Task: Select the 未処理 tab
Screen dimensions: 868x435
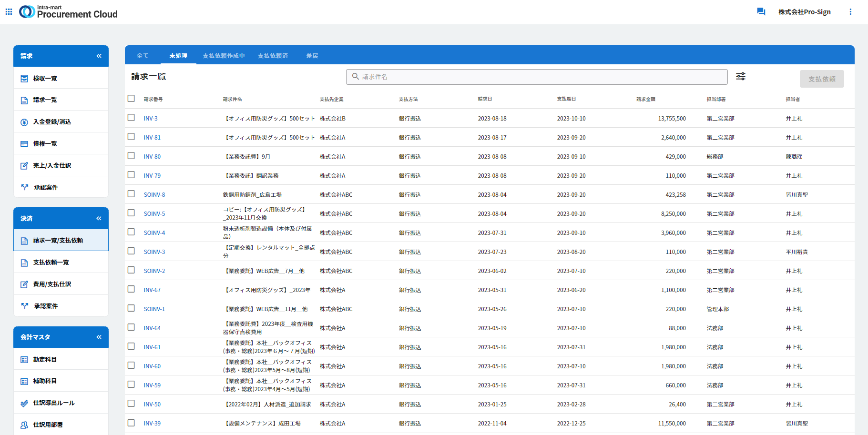Action: tap(178, 56)
